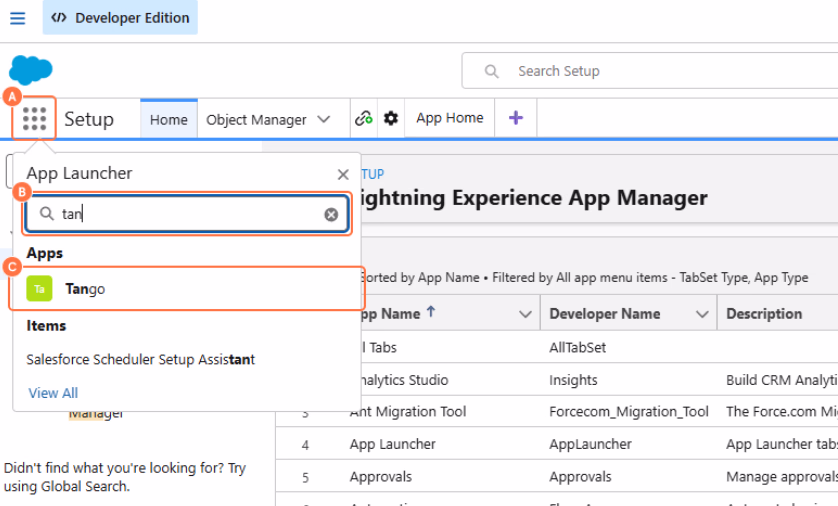
Task: Click the sorted and filtered summary text
Action: [585, 277]
